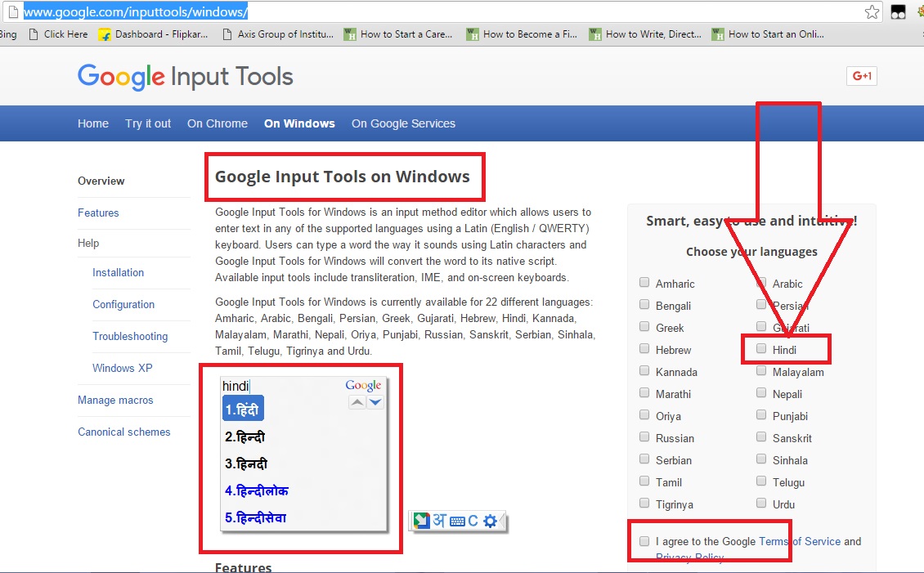The image size is (924, 573).
Task: Click the Google Input Tools logo
Action: 185,77
